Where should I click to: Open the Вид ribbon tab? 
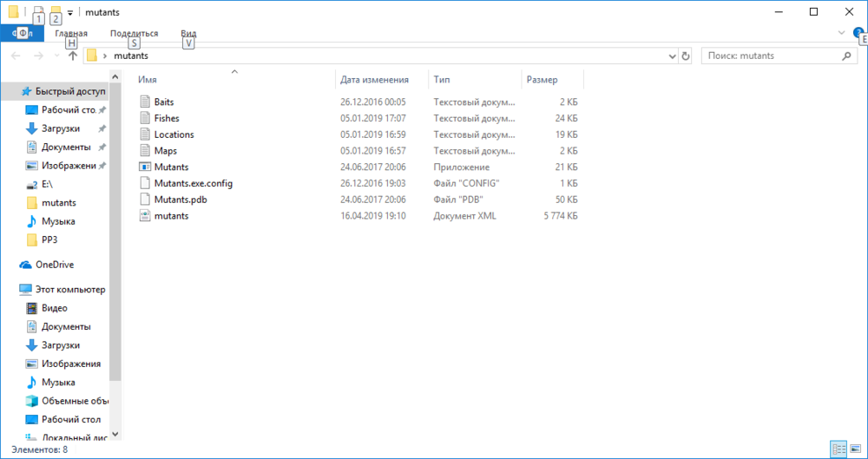tap(188, 33)
